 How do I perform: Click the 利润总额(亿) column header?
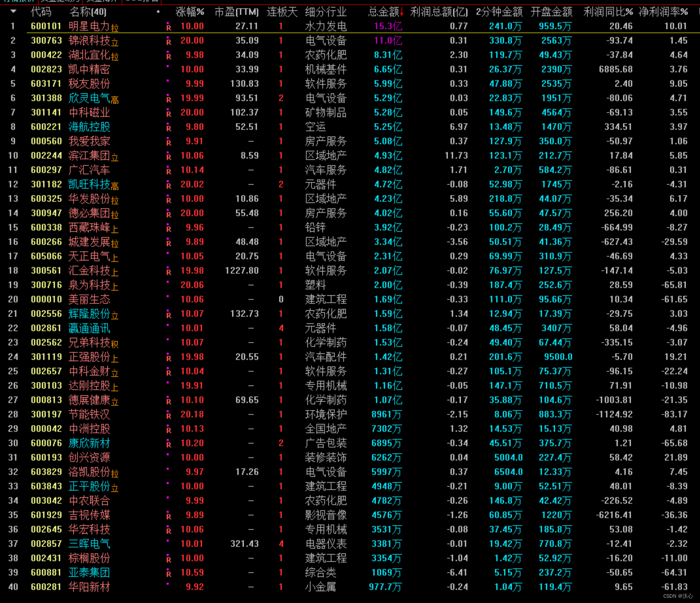coord(439,12)
